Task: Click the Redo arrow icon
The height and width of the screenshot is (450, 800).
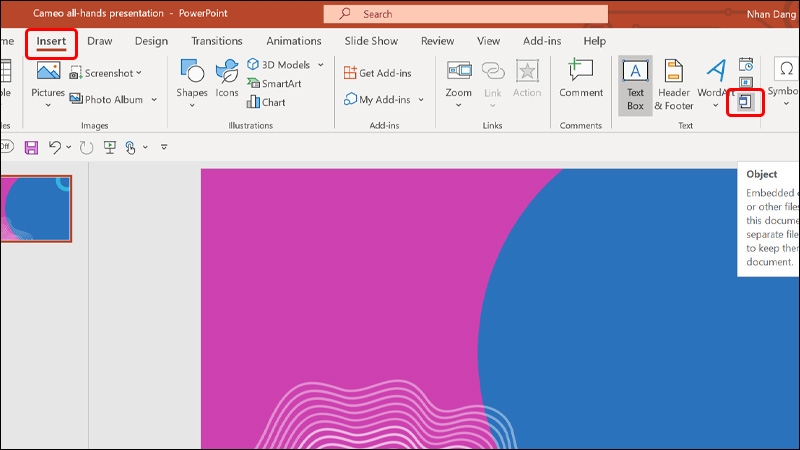Action: coord(86,147)
